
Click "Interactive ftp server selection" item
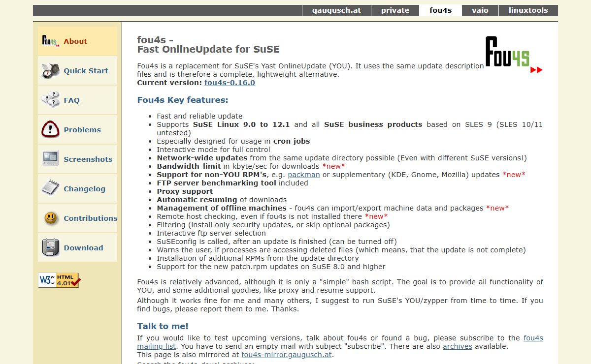tap(211, 233)
